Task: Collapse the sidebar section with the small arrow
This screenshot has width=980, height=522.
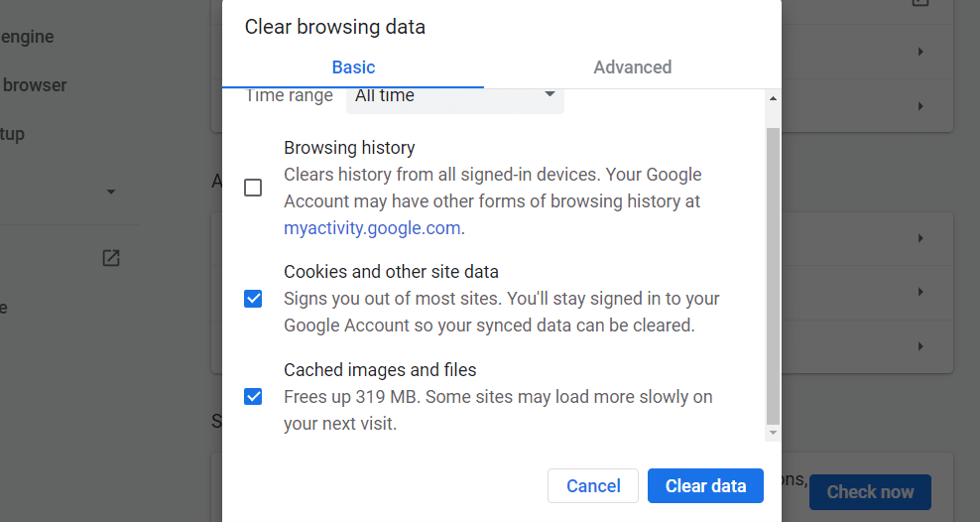Action: pos(111,192)
